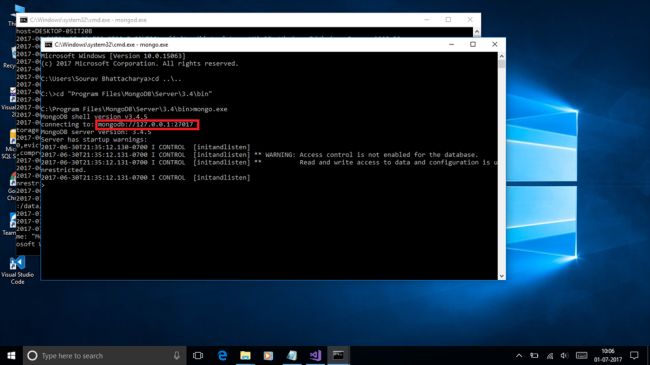Open Task View from taskbar

pyautogui.click(x=198, y=355)
